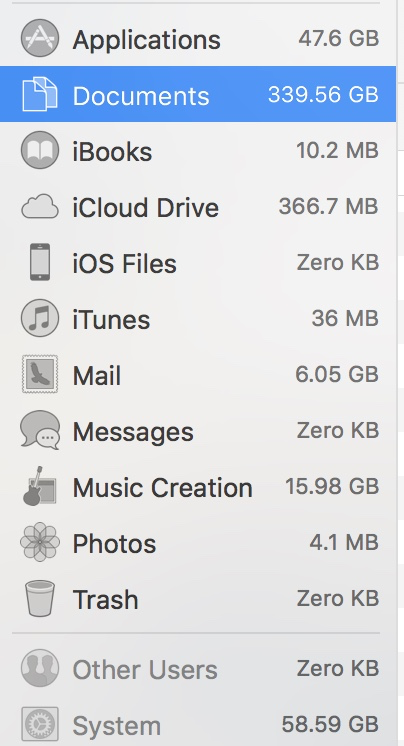Click the Photos 4.1 MB size label
The image size is (404, 746).
[x=344, y=542]
